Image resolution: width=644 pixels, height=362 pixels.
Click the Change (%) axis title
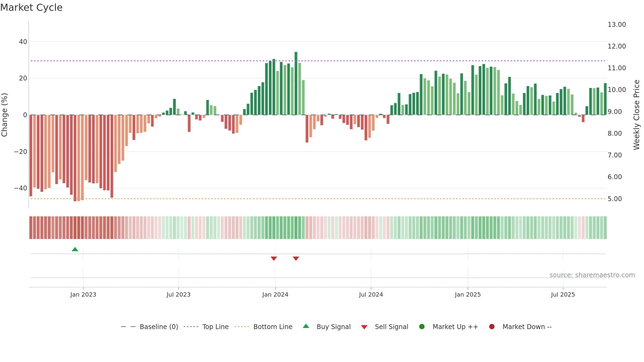(4, 115)
